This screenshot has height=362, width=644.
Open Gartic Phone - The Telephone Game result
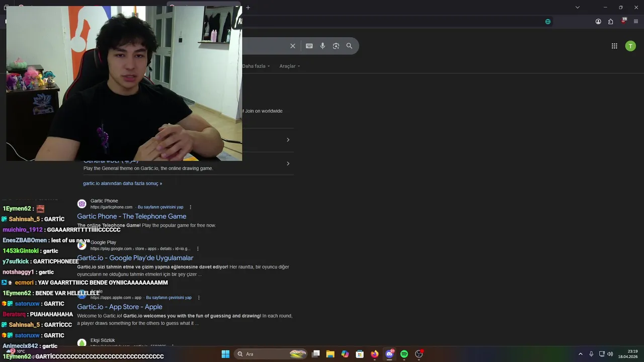click(x=131, y=216)
